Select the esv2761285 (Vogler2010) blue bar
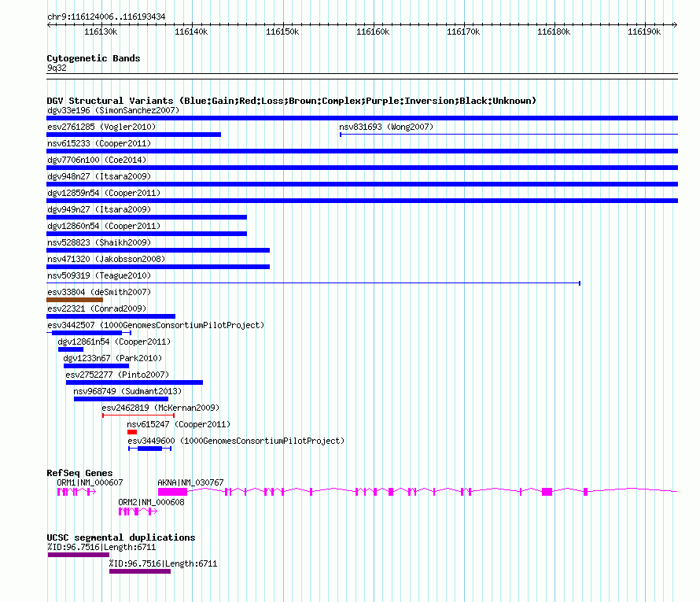The width and height of the screenshot is (700, 602). pyautogui.click(x=134, y=135)
